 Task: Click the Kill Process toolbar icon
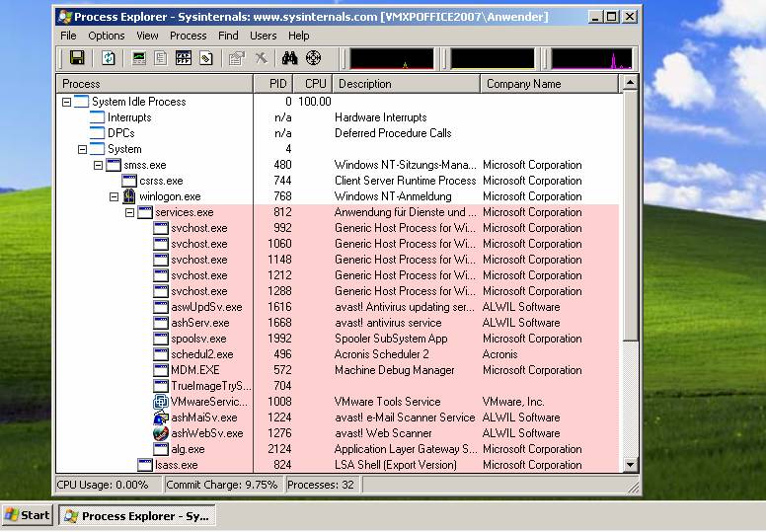(262, 58)
